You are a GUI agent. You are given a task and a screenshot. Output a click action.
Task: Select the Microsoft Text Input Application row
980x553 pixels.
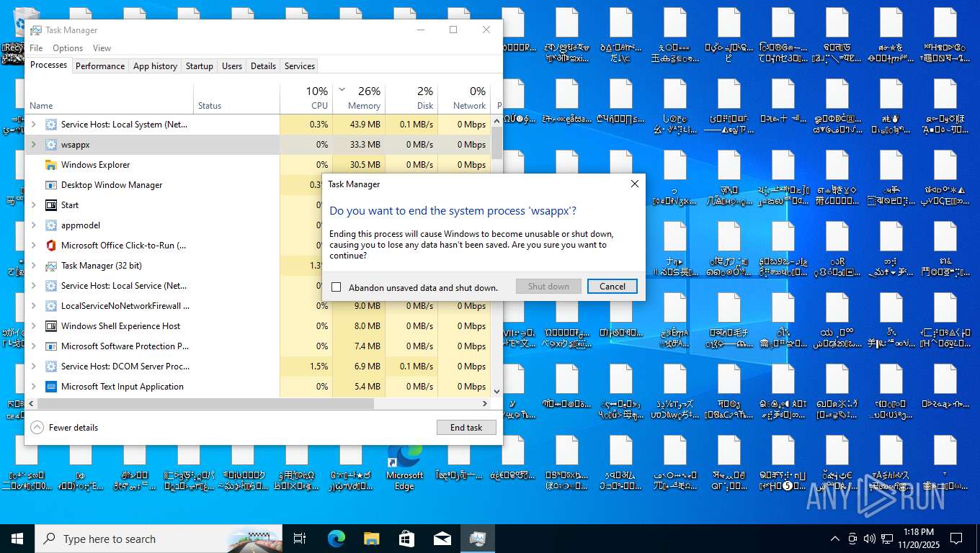(x=258, y=387)
